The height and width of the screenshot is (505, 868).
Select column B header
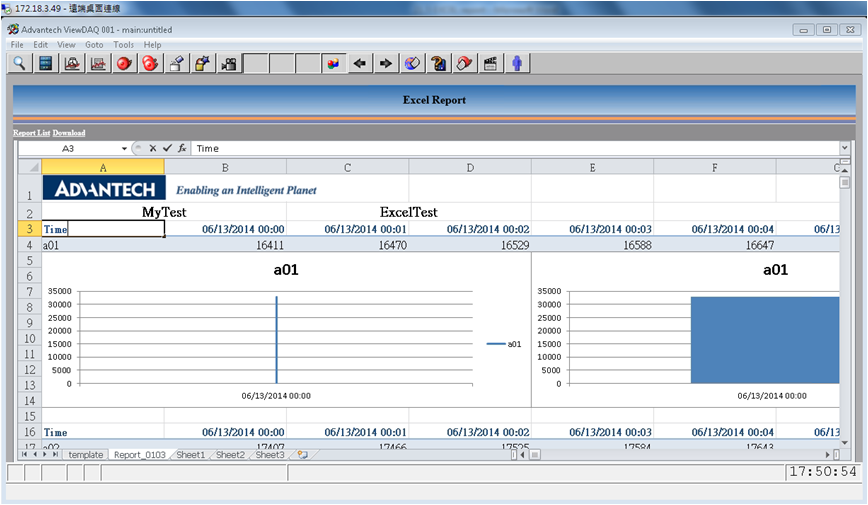click(x=225, y=167)
